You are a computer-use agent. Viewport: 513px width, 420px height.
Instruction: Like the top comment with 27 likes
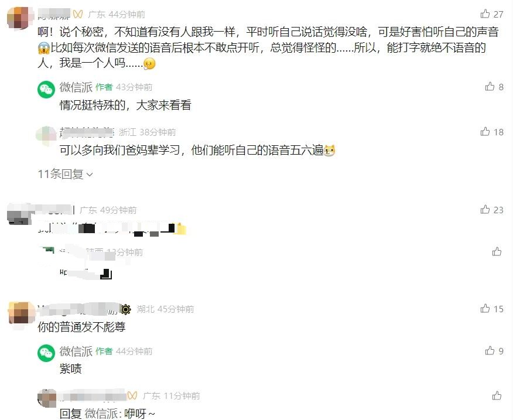(x=485, y=13)
